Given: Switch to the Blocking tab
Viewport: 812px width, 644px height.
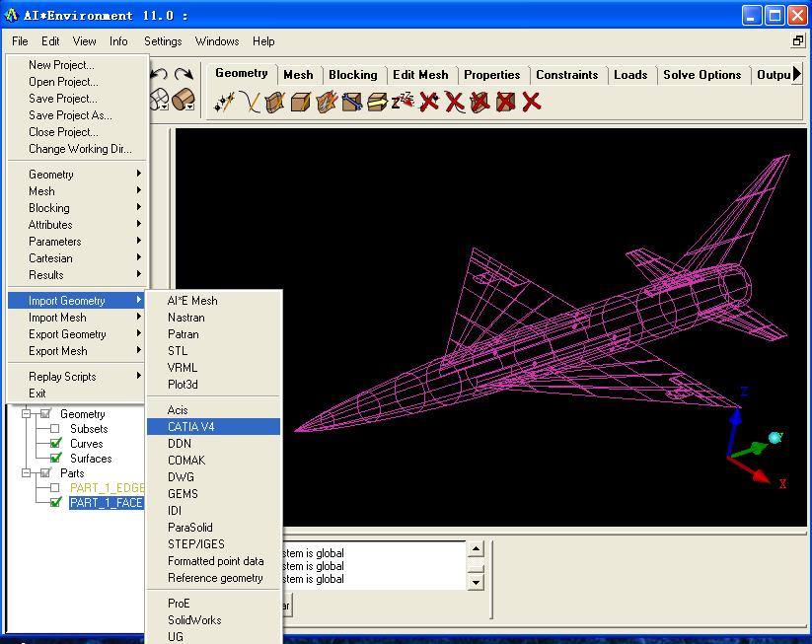Looking at the screenshot, I should coord(353,75).
